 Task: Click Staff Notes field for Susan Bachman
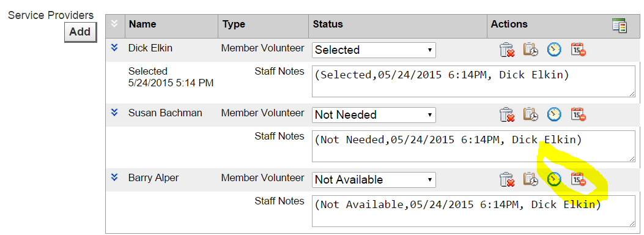(x=473, y=146)
